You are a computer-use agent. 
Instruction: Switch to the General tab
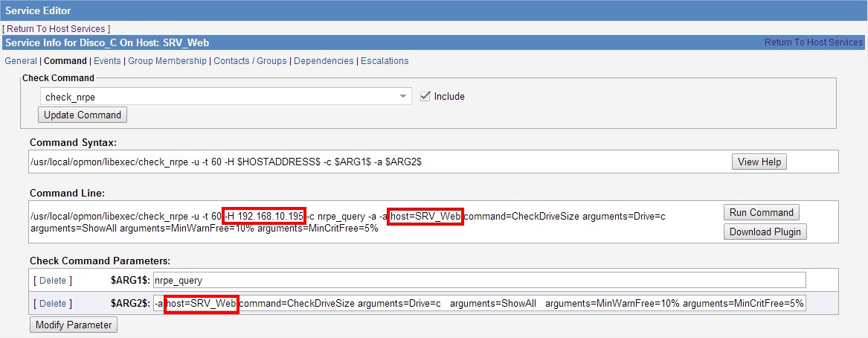tap(21, 61)
